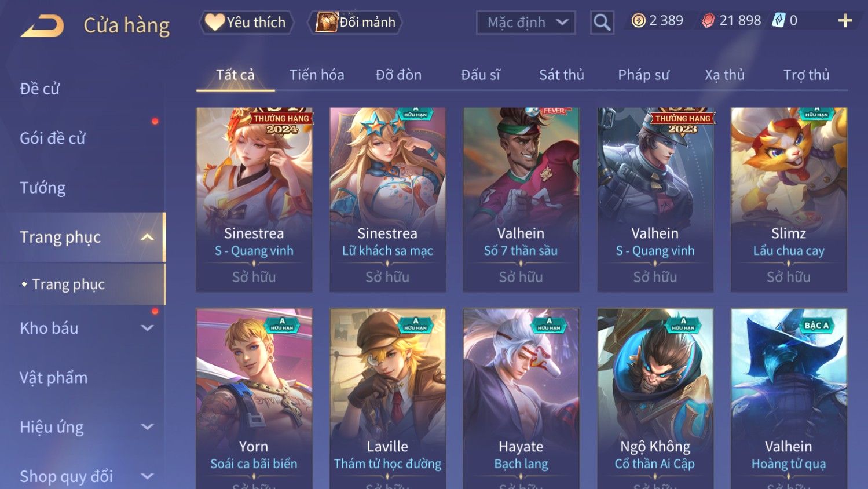Open Hayate Bạch lang skin card
This screenshot has height=489, width=868.
tap(521, 399)
